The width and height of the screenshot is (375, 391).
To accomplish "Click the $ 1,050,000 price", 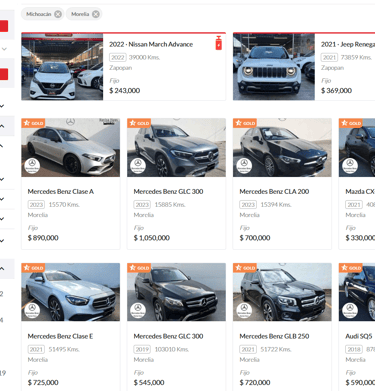I will 152,238.
